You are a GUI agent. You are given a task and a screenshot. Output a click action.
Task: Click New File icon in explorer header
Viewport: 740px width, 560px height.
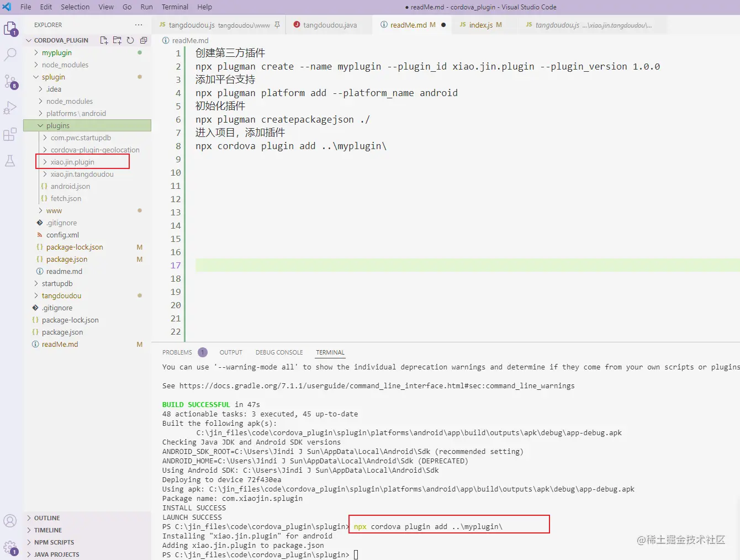104,40
